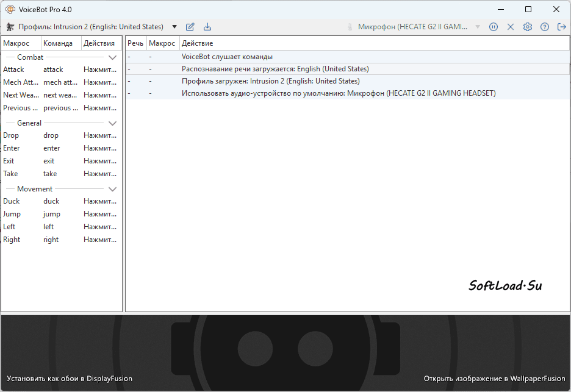The height and width of the screenshot is (392, 571).
Task: Click the profile name 'Профиль: Intrusion 2'
Action: point(91,27)
